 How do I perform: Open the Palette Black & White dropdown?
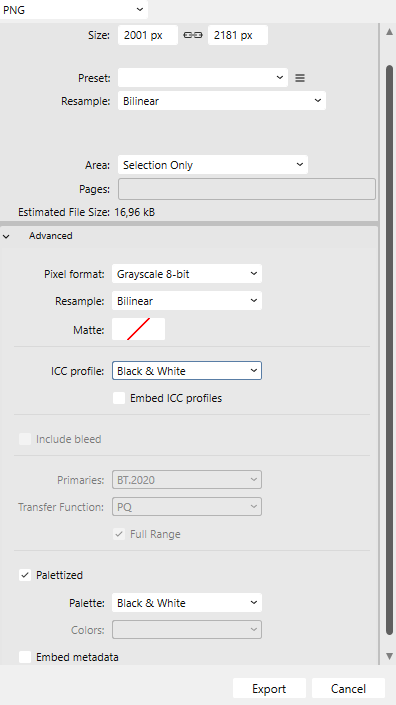[187, 603]
